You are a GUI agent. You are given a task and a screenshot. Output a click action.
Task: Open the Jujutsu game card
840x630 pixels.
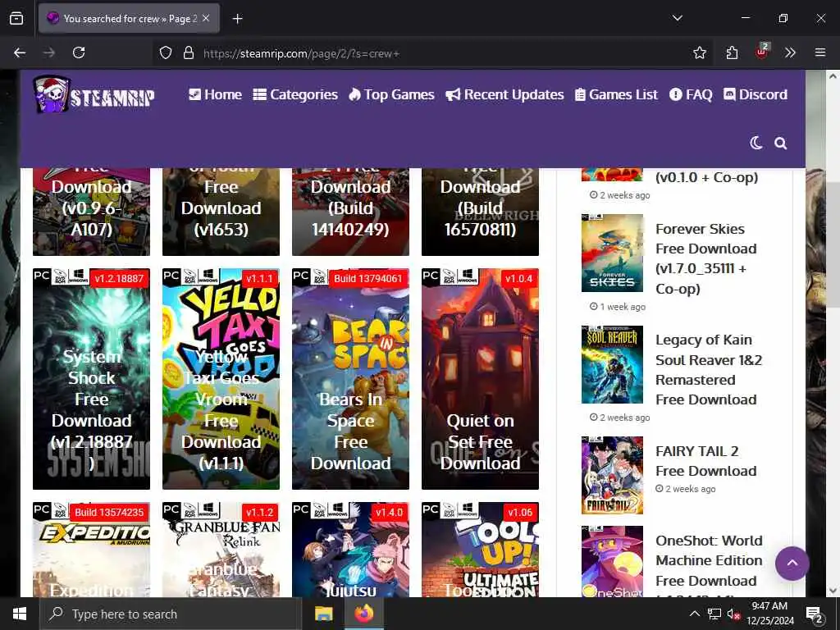click(351, 550)
